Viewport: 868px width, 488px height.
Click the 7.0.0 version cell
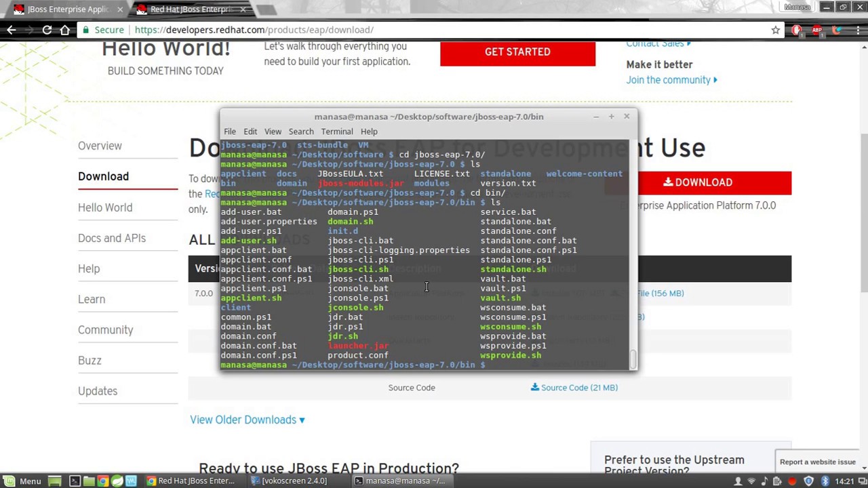click(x=203, y=293)
